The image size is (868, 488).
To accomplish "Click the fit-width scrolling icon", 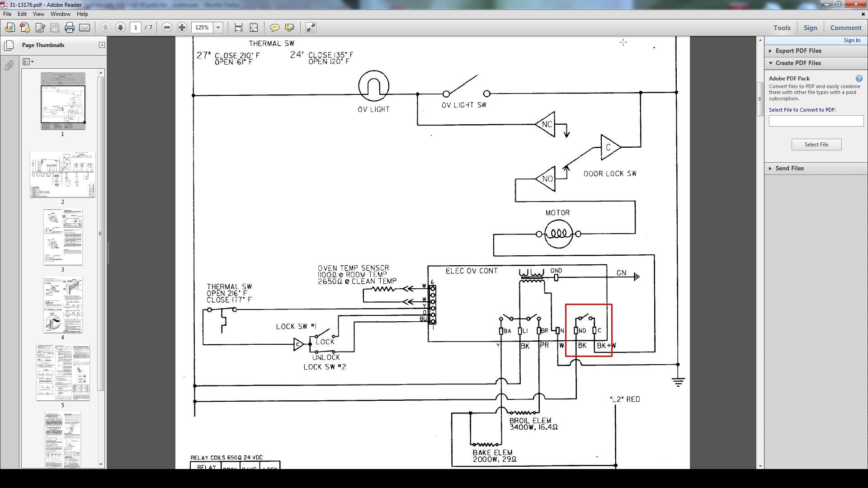I will pos(239,28).
